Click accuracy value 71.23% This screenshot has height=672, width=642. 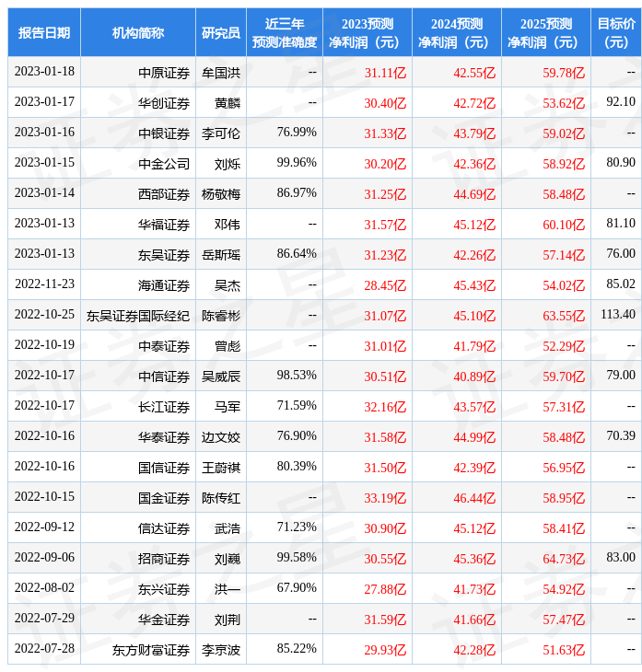(x=297, y=527)
